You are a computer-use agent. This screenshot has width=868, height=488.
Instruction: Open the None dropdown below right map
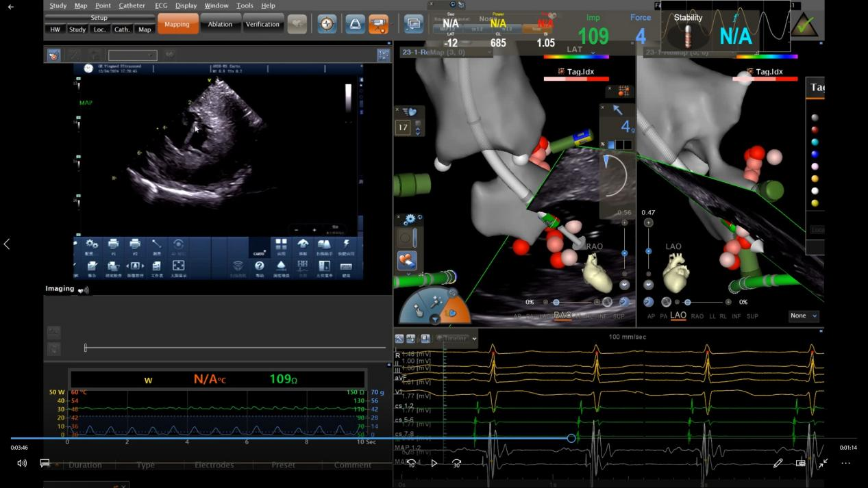[804, 316]
